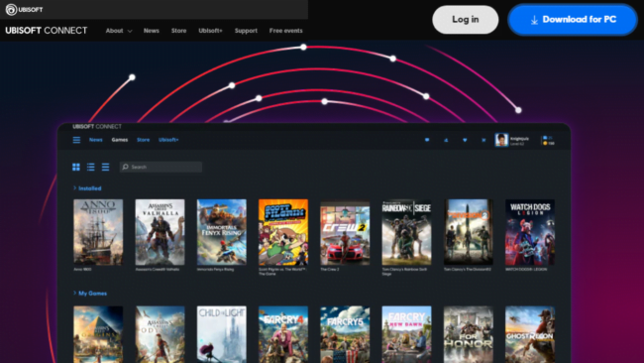Click the My Games section label
The image size is (644, 363).
[93, 294]
